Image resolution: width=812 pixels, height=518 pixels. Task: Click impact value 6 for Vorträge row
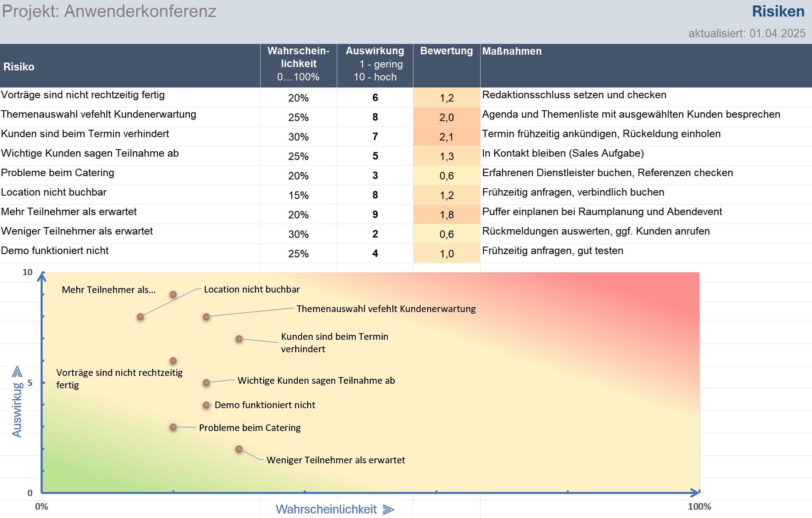point(375,97)
